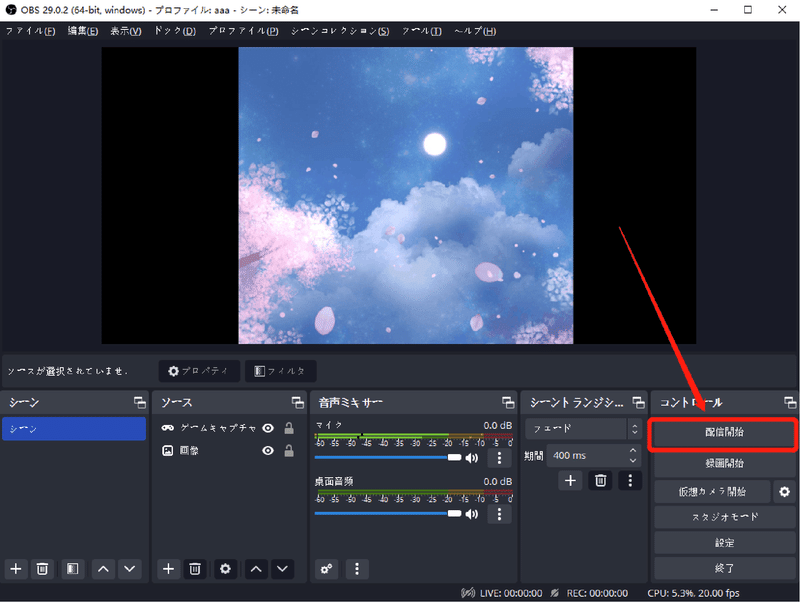
Task: Open the フェード transition dropdown
Action: (x=584, y=429)
